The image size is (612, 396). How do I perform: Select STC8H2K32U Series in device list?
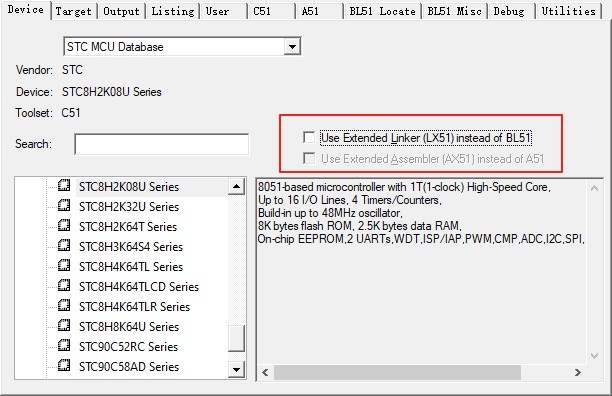(x=129, y=207)
